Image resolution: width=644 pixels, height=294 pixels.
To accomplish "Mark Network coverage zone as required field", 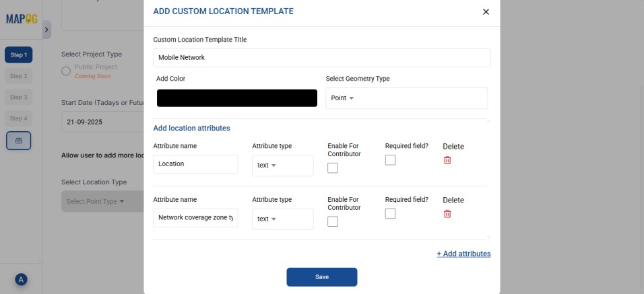I will (390, 214).
